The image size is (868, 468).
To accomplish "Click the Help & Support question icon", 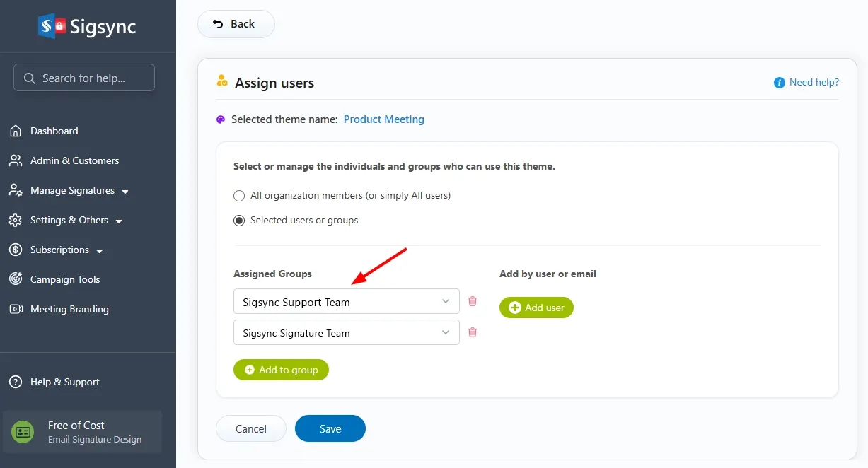I will [x=16, y=382].
